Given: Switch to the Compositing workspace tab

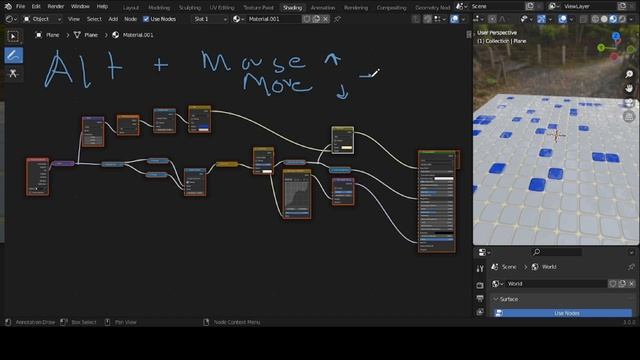Looking at the screenshot, I should (391, 7).
